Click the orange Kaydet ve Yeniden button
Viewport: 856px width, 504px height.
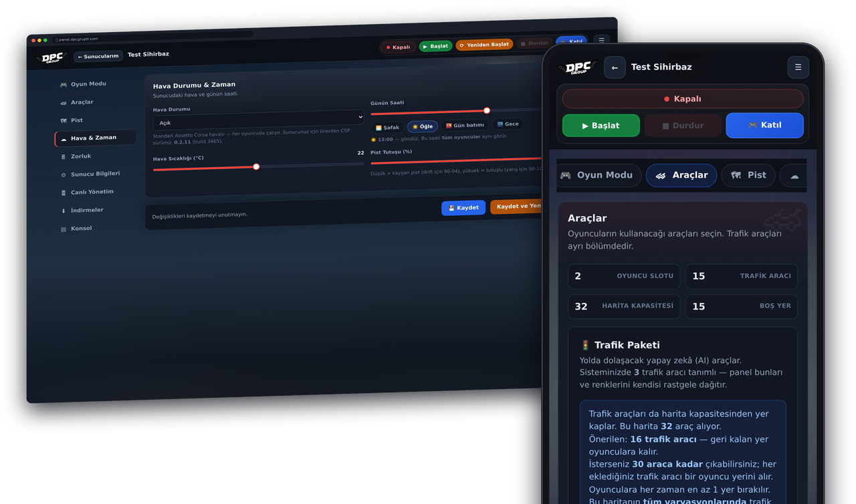[x=516, y=207]
